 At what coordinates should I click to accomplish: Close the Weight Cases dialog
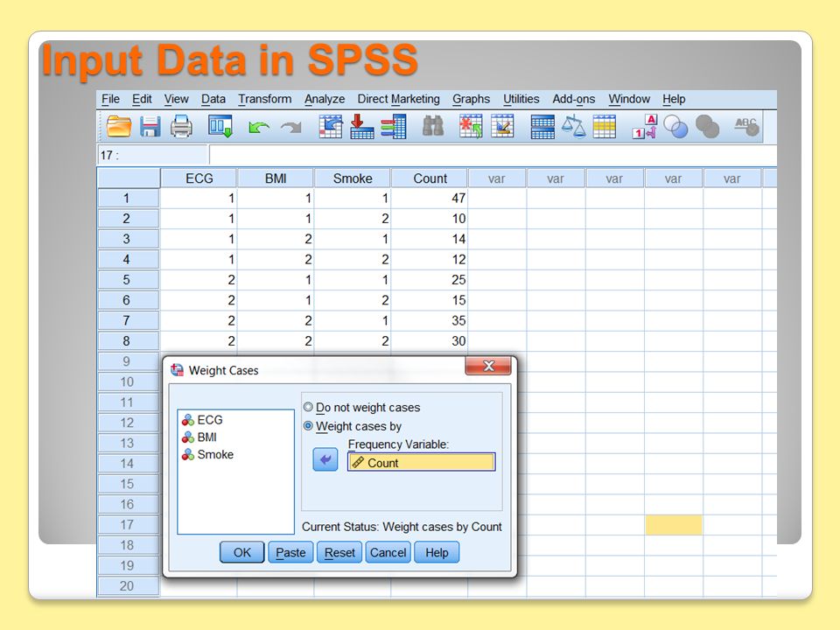click(488, 366)
